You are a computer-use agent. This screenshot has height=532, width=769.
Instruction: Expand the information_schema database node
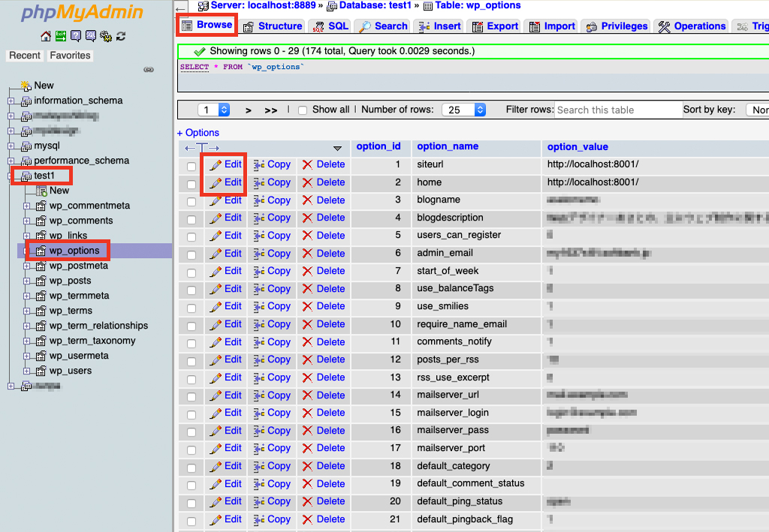[x=11, y=101]
